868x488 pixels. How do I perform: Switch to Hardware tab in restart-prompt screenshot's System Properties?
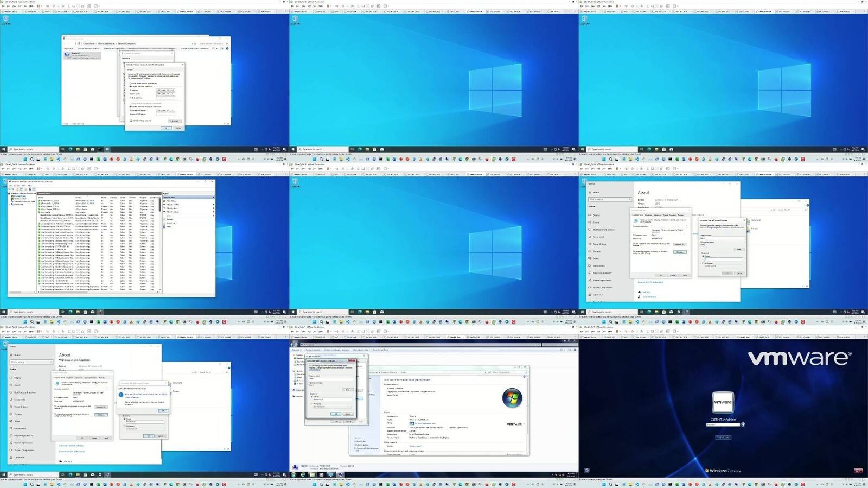(70, 378)
